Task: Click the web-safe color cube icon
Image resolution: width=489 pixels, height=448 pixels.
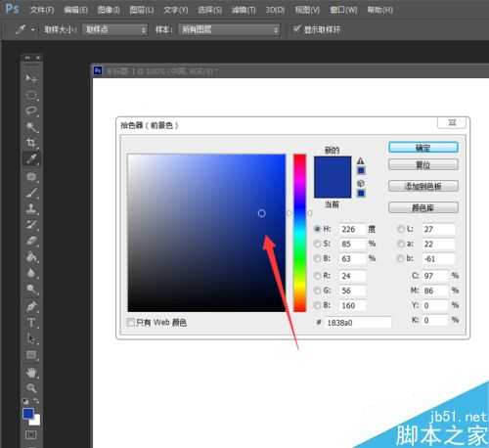Action: point(361,183)
